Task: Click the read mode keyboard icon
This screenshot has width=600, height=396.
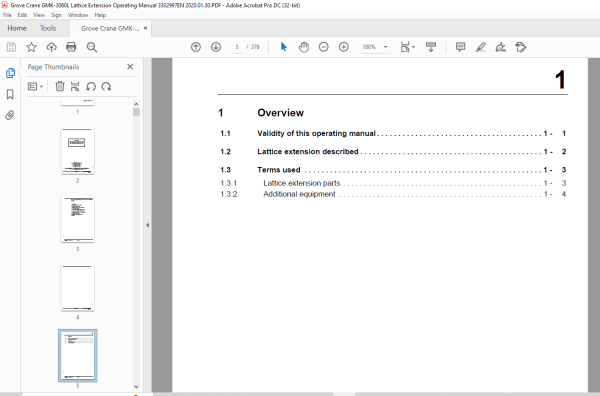Action: pyautogui.click(x=431, y=47)
